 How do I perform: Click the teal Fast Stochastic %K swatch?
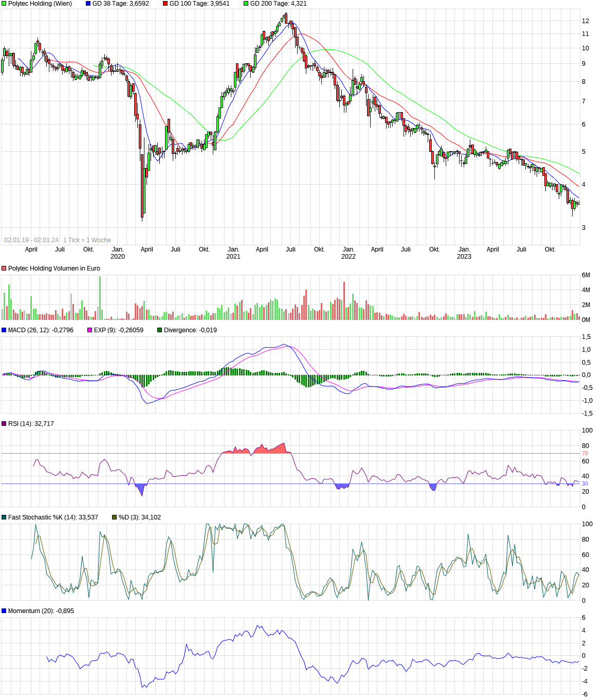coord(4,517)
